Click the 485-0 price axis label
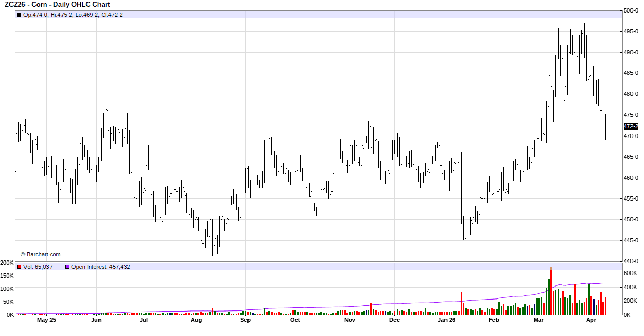Screen dimensions: 644x336 [x=631, y=73]
